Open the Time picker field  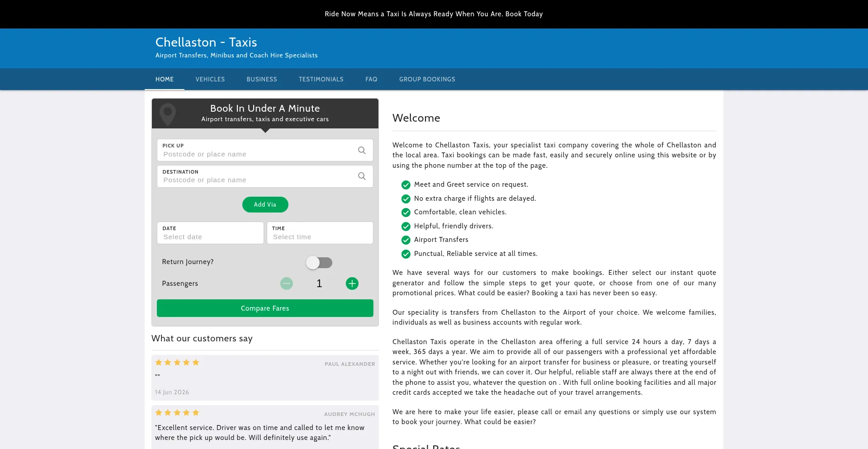coord(320,233)
